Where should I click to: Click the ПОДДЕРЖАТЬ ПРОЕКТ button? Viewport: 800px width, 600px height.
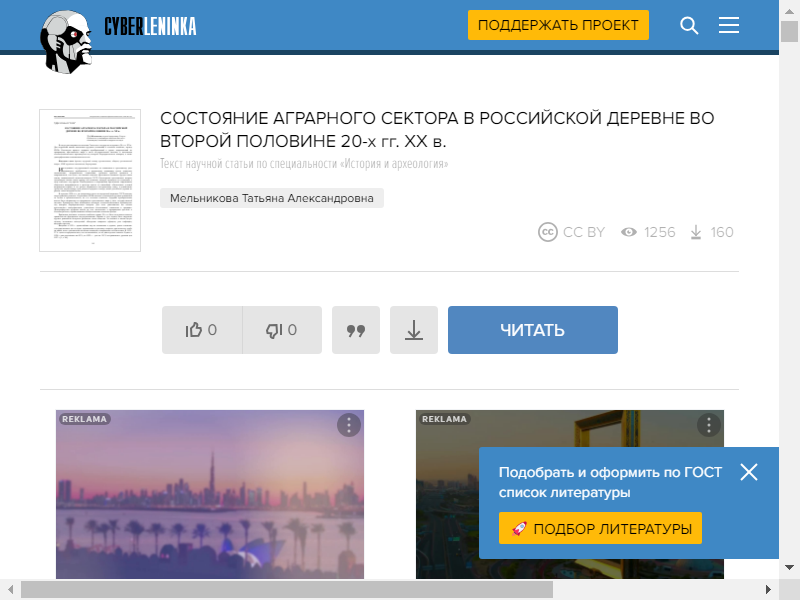click(558, 26)
